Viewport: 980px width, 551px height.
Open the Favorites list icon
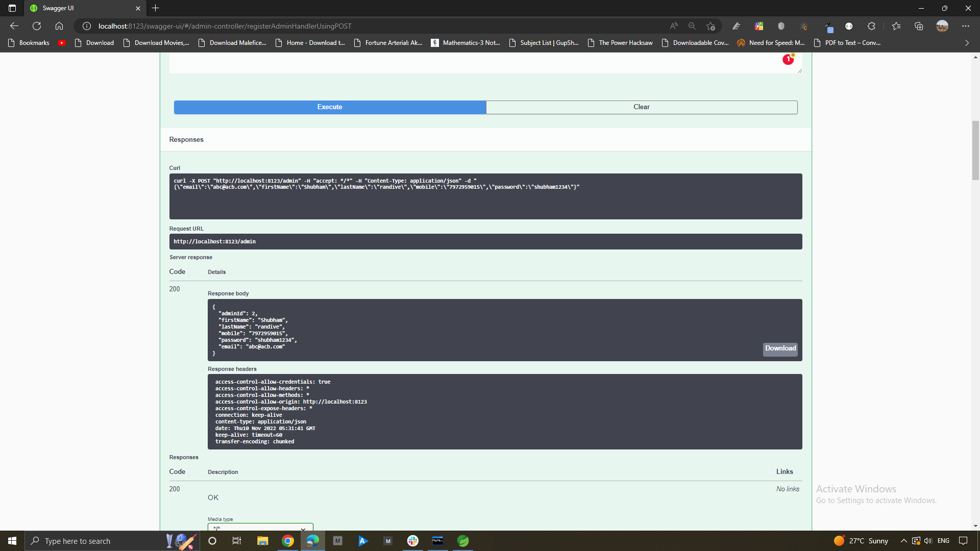[x=896, y=26]
